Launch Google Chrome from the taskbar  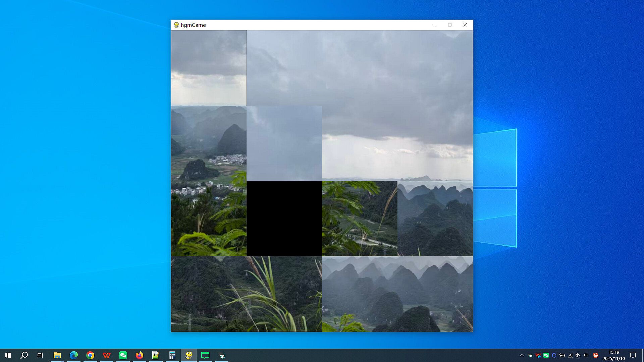[90, 355]
